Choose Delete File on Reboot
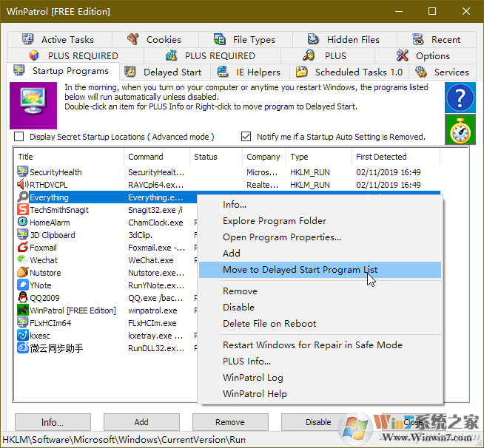 (320, 324)
